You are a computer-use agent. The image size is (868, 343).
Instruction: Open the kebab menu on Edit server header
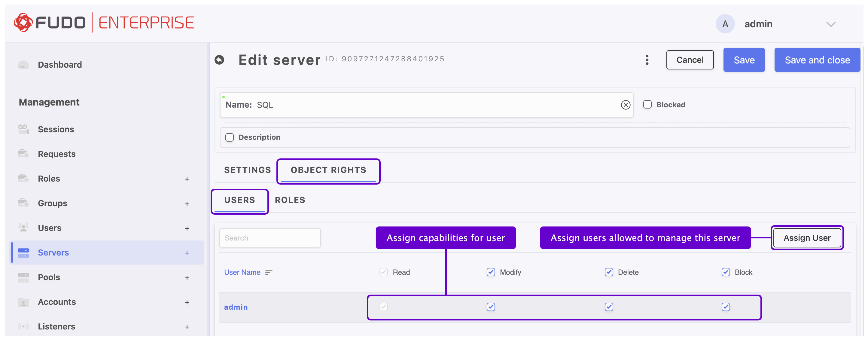pos(647,60)
